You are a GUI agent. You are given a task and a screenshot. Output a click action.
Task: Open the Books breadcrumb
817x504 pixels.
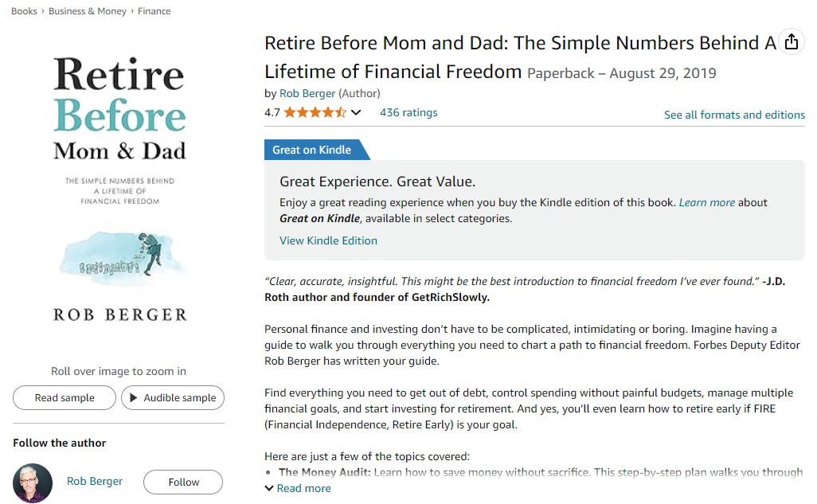(23, 10)
